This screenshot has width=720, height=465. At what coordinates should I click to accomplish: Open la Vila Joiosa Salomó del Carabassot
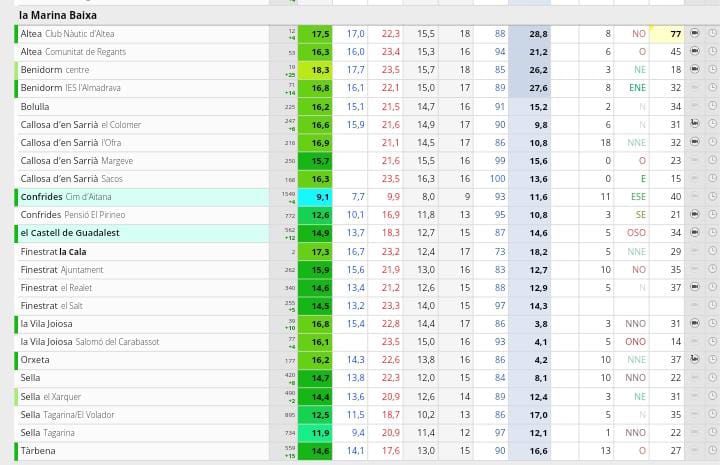click(90, 342)
